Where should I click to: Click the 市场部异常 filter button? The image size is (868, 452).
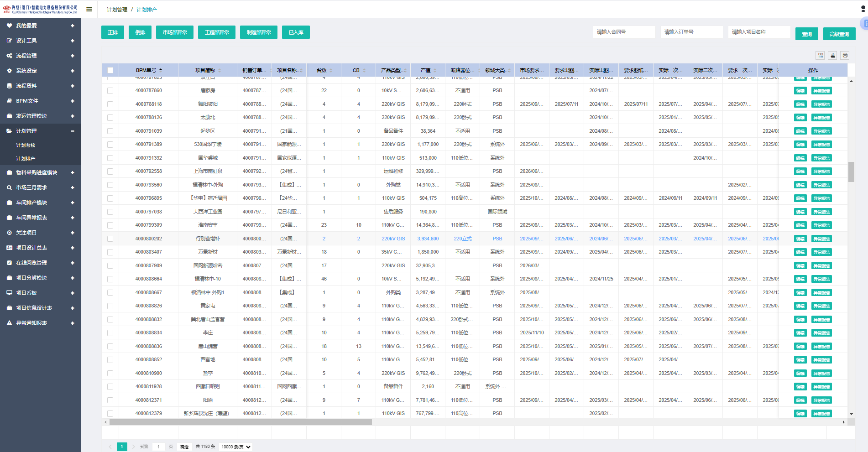175,32
